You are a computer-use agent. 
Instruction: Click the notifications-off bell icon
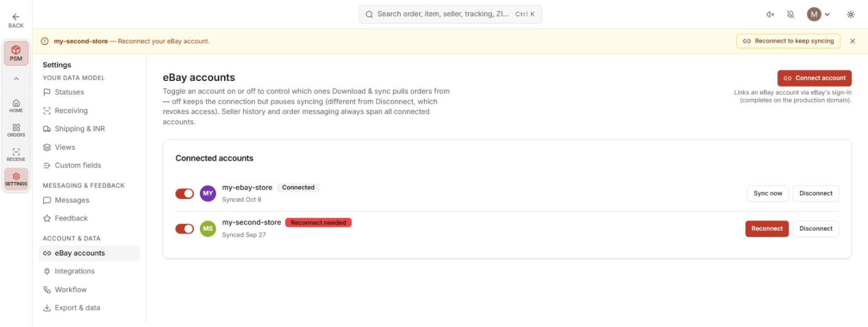790,14
